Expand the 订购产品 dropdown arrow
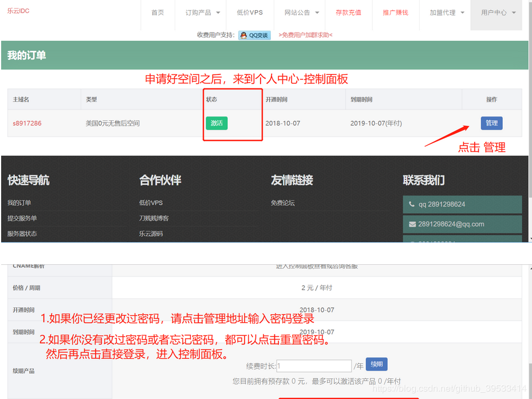Viewport: 532px width, 399px height. [218, 13]
